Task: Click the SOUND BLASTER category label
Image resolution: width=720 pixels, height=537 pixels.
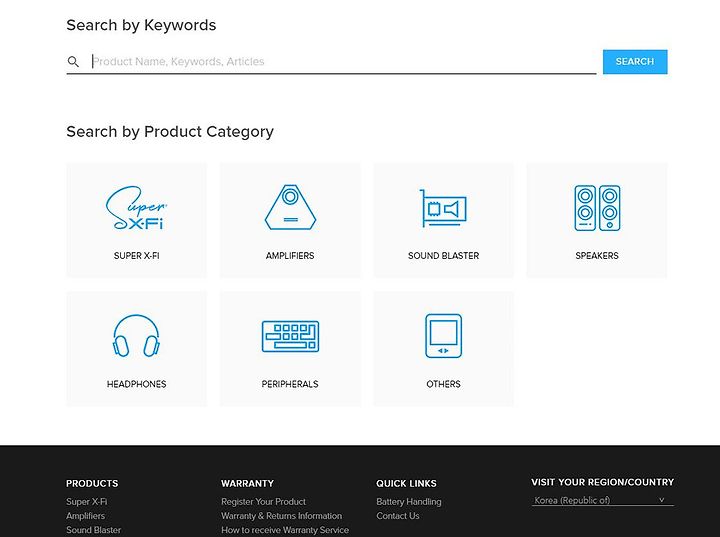Action: (x=444, y=256)
